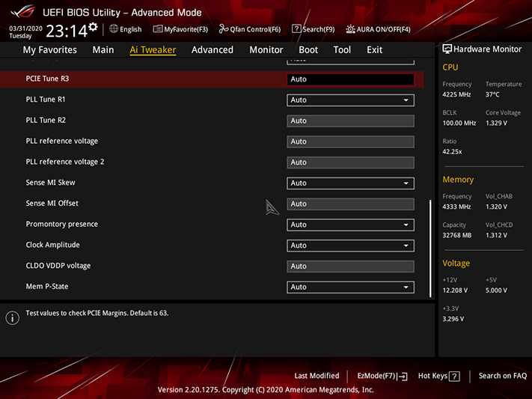Click the CLDO VDDP voltage field

tap(350, 266)
